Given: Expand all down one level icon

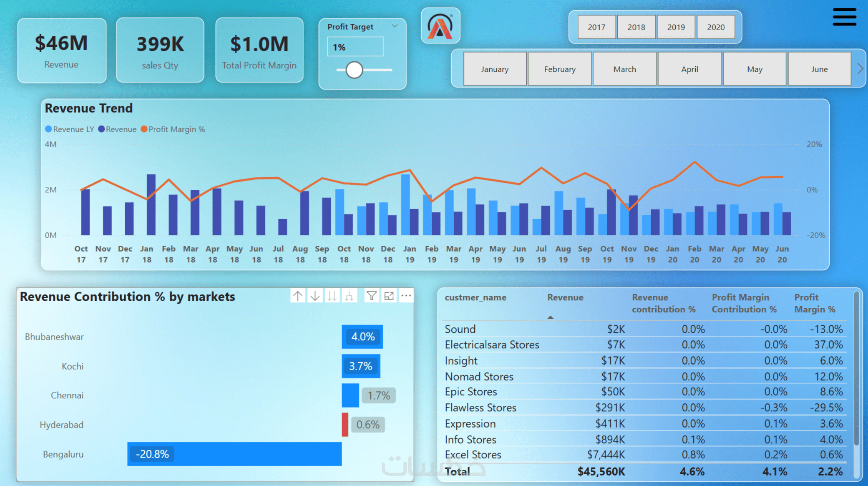Looking at the screenshot, I should click(349, 296).
